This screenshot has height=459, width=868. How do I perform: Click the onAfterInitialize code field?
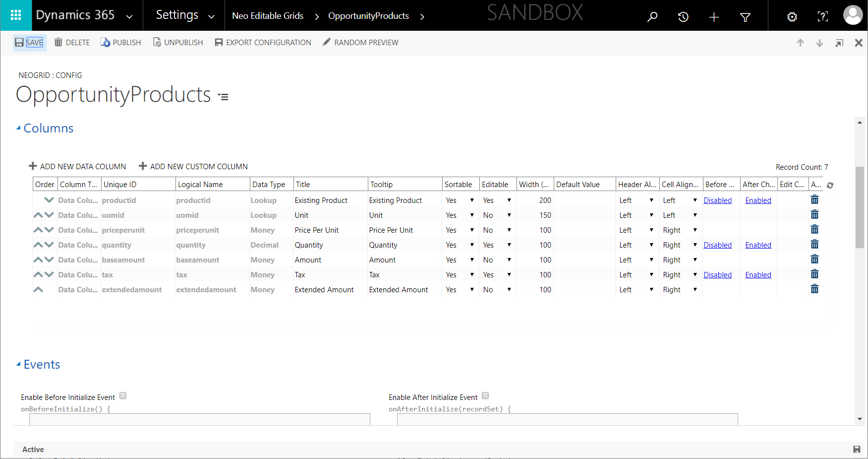568,419
